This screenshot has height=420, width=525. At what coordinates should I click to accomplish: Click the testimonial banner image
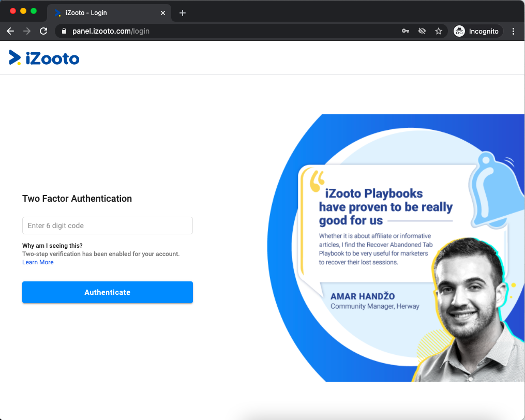(396, 248)
